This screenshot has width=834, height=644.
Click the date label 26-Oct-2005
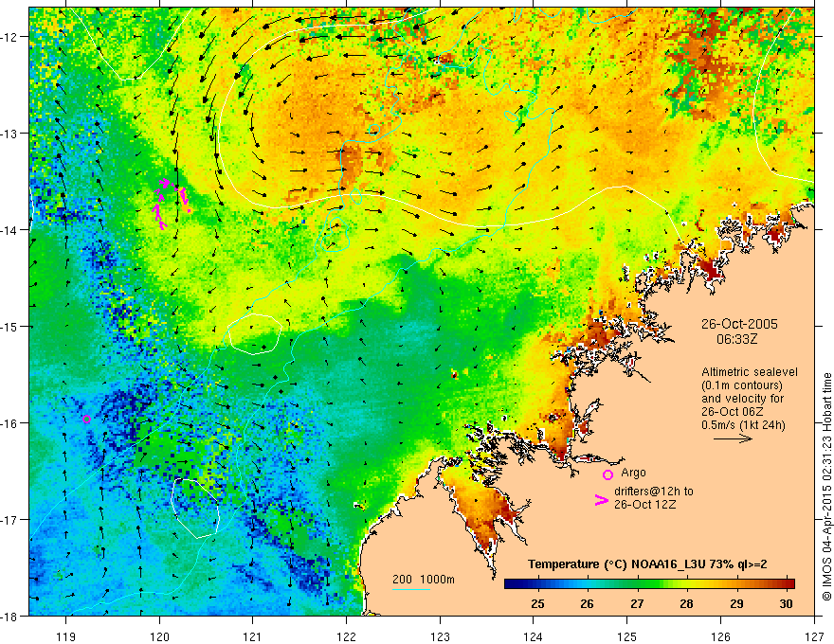coord(739,324)
